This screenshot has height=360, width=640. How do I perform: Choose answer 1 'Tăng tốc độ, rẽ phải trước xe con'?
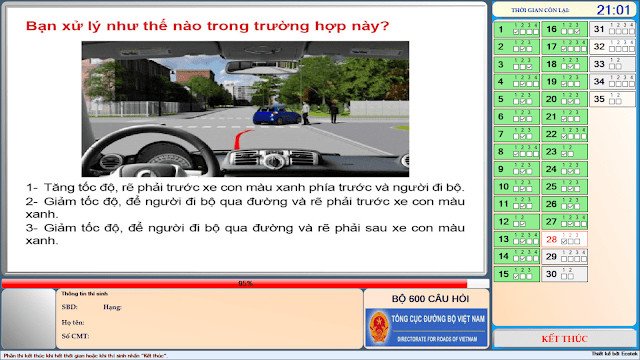[245, 187]
